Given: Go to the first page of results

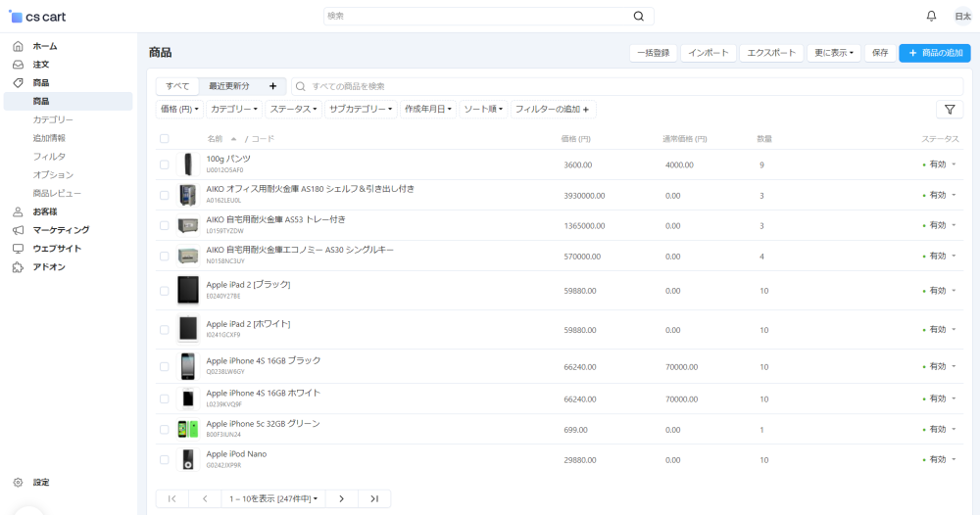Looking at the screenshot, I should pyautogui.click(x=171, y=498).
